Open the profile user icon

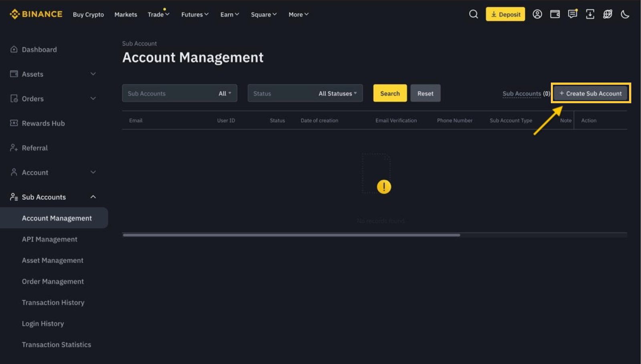[537, 14]
